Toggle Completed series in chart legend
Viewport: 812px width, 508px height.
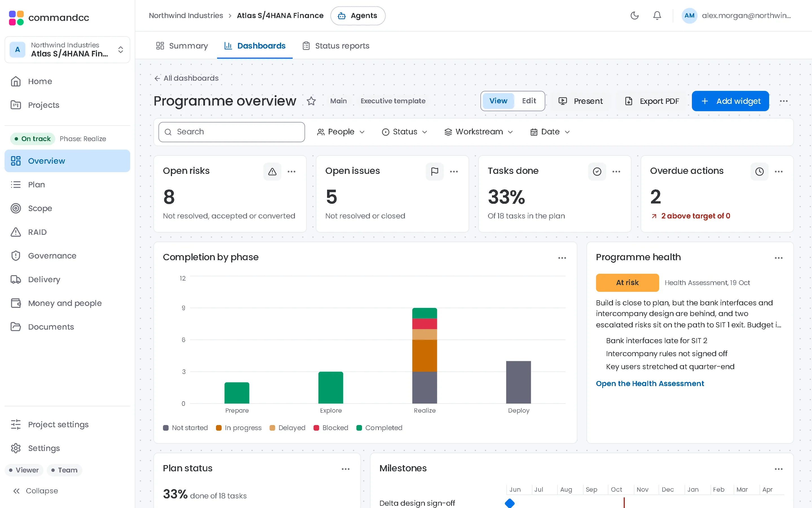click(379, 428)
